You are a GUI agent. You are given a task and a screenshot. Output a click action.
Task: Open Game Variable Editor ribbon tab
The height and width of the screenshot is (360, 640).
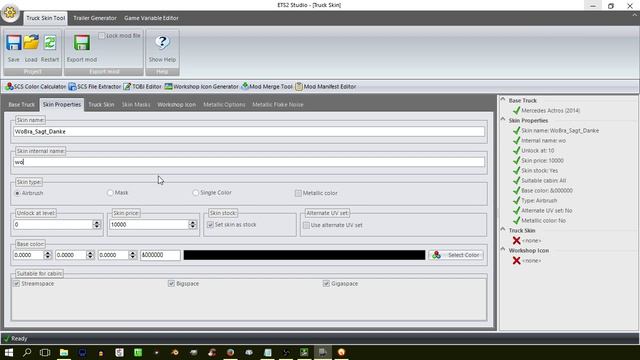click(151, 18)
